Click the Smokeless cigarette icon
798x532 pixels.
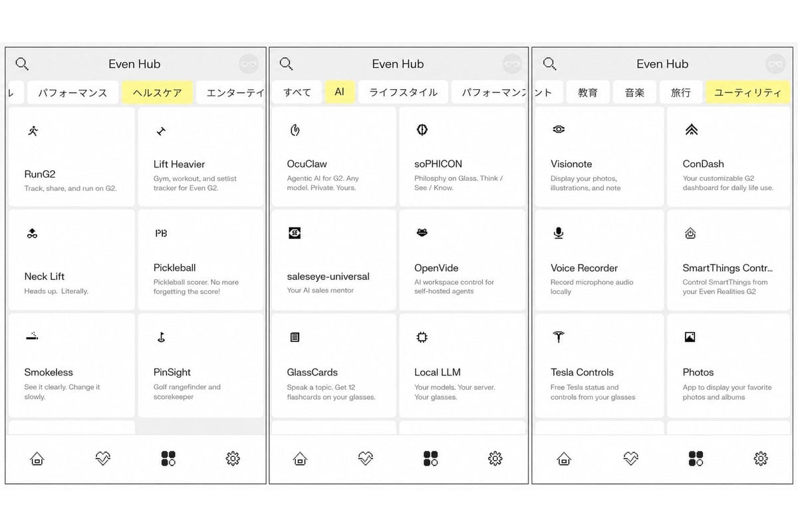coord(31,337)
